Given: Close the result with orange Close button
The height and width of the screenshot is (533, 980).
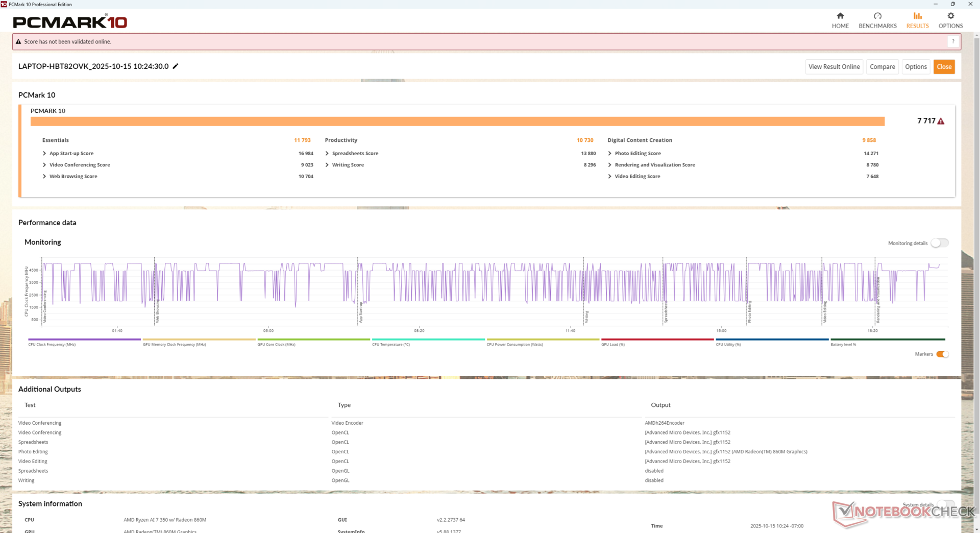Looking at the screenshot, I should [944, 67].
